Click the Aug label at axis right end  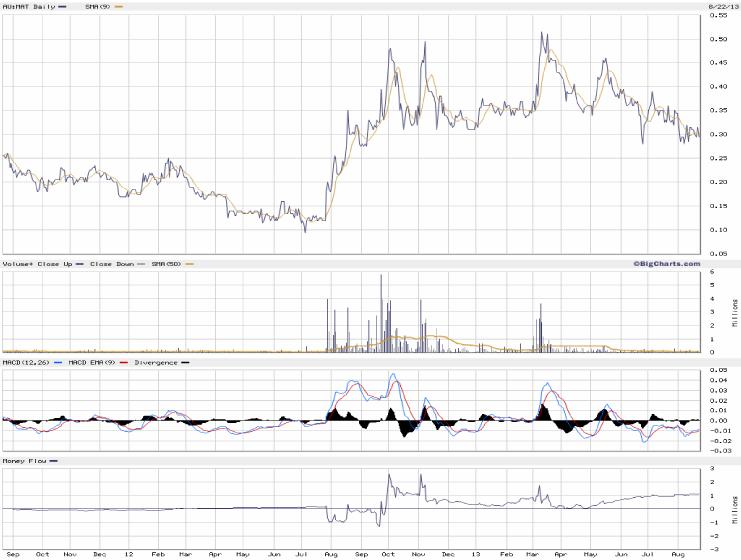pyautogui.click(x=677, y=553)
